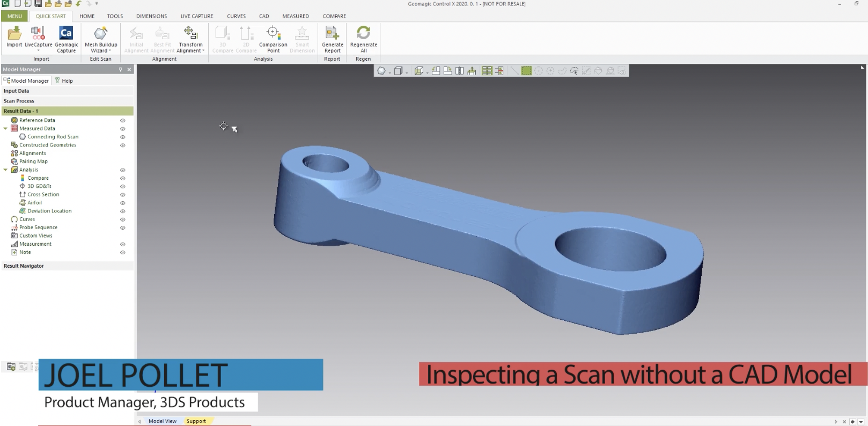
Task: Switch to the COMPARE ribbon tab
Action: [x=334, y=16]
